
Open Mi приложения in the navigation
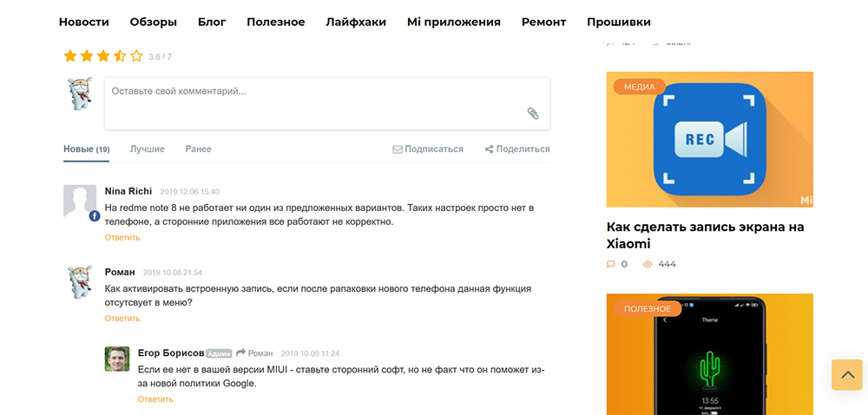click(x=453, y=22)
